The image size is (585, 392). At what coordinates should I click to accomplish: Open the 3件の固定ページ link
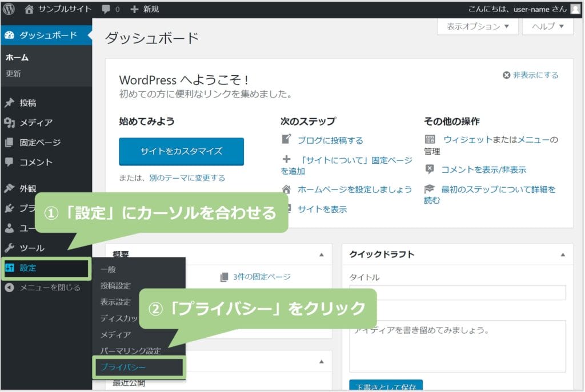tap(262, 277)
